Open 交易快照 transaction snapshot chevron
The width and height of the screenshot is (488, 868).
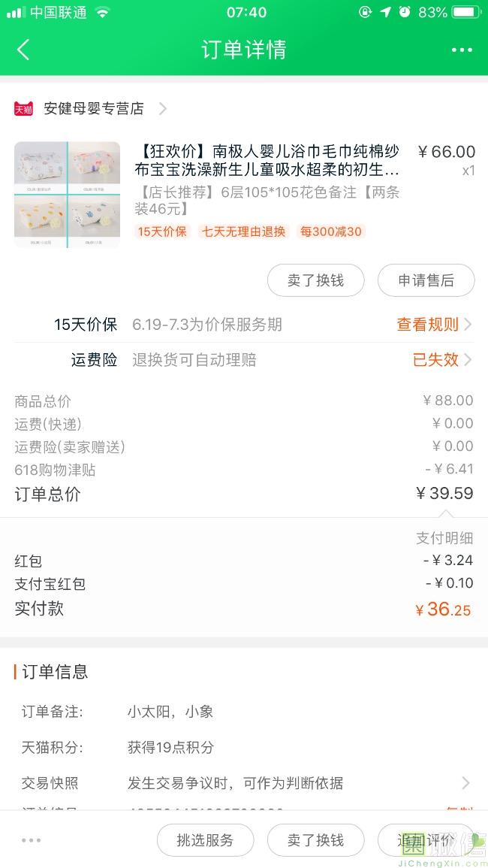coord(465,783)
